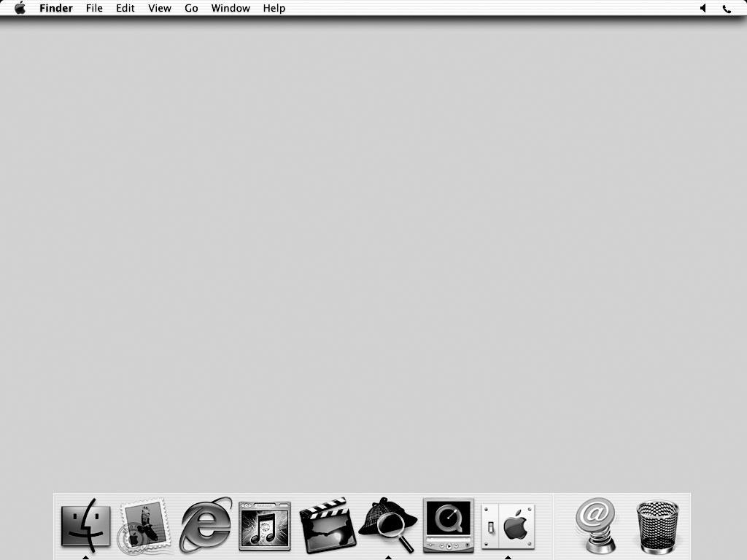Viewport: 747px width, 560px height.
Task: Open the Apple menu
Action: point(20,7)
